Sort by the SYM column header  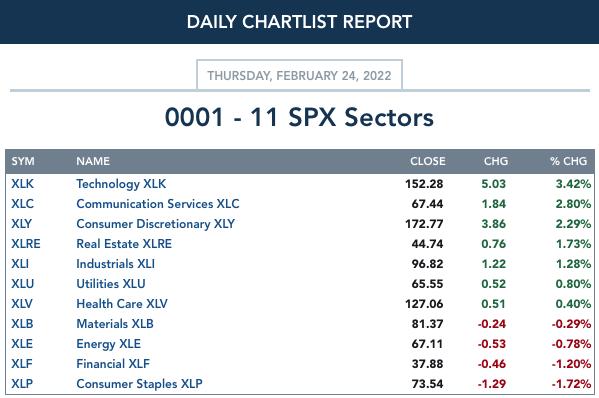[x=23, y=161]
